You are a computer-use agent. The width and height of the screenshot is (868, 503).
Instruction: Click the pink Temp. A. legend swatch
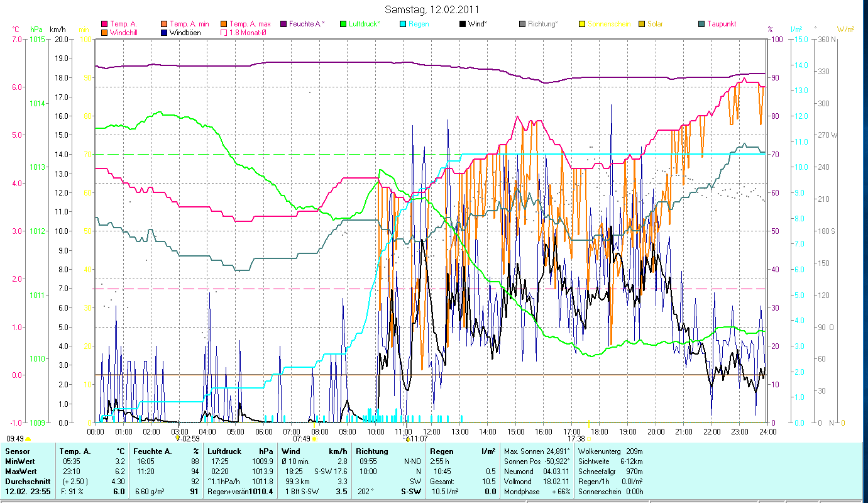(x=104, y=24)
